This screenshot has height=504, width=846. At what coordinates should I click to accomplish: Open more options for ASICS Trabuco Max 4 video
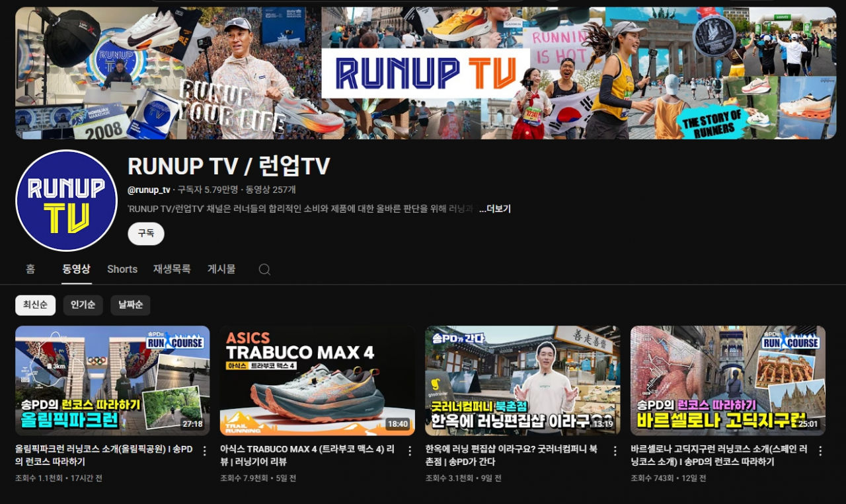pos(410,451)
